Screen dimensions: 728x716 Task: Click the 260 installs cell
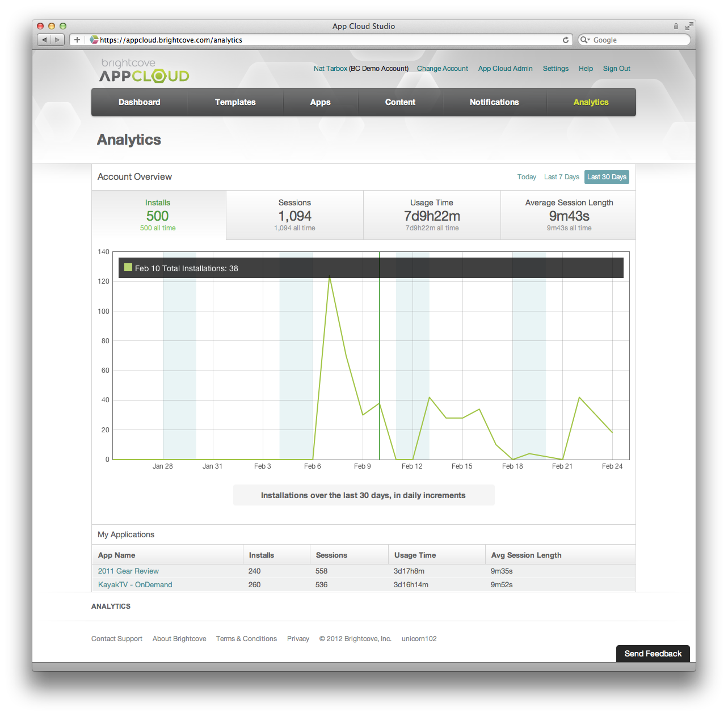(x=254, y=584)
